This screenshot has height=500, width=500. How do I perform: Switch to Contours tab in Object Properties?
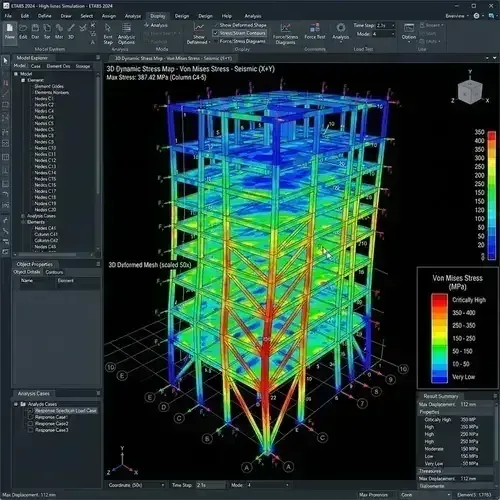(x=54, y=272)
